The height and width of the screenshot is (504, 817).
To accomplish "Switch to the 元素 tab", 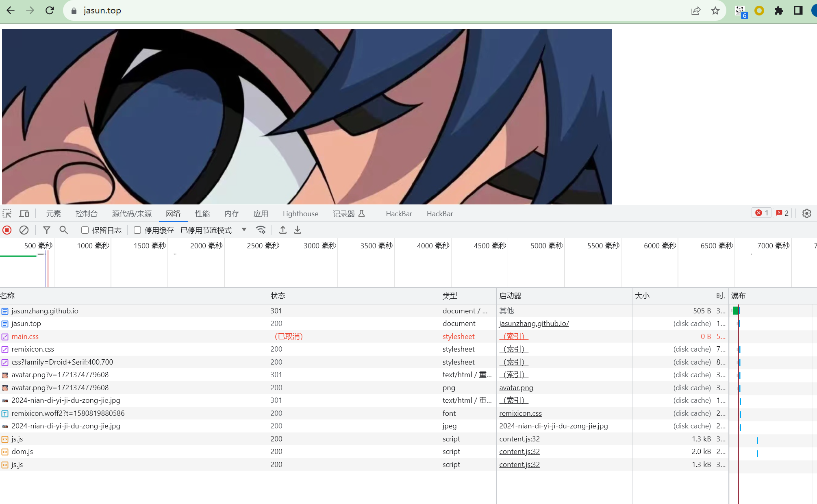I will [x=54, y=214].
